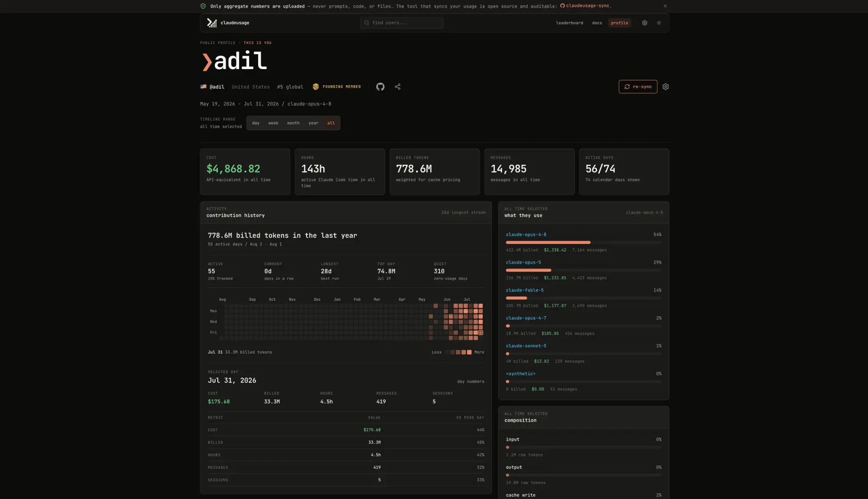Click the Quiet 310 zero-usage days stat
This screenshot has width=868, height=499.
450,271
